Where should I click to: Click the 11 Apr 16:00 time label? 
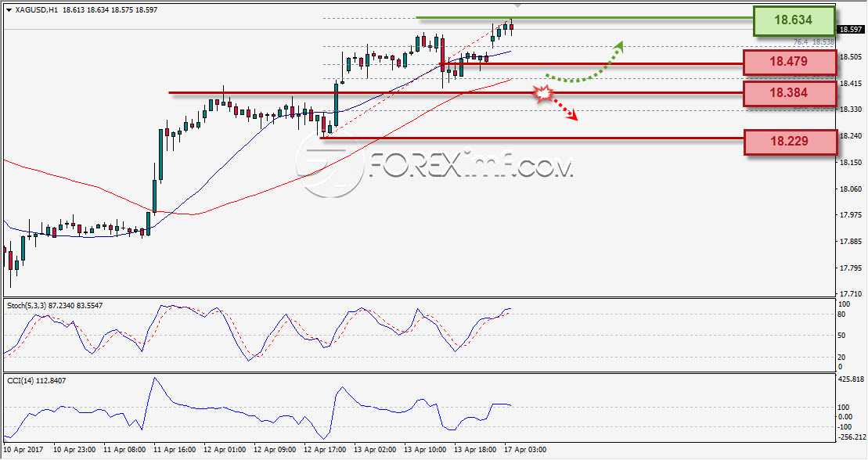click(x=175, y=450)
